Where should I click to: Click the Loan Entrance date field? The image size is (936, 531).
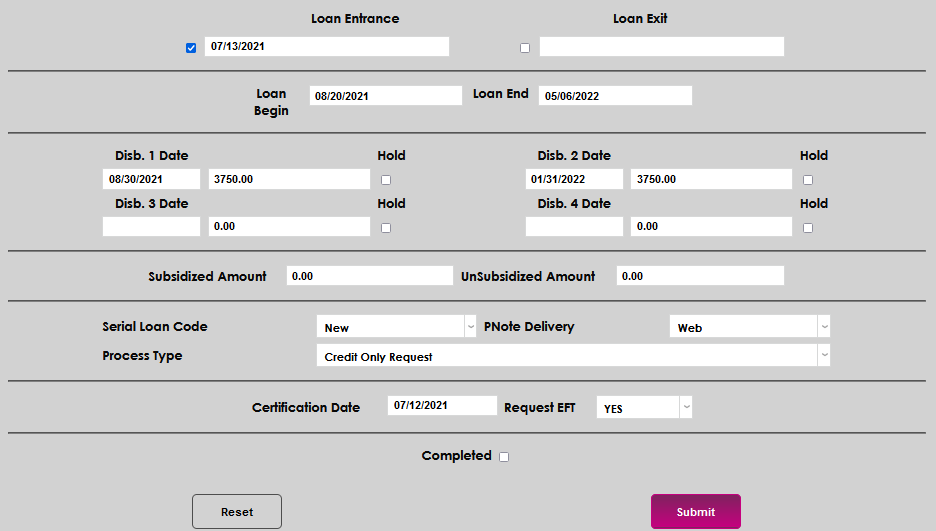point(327,47)
